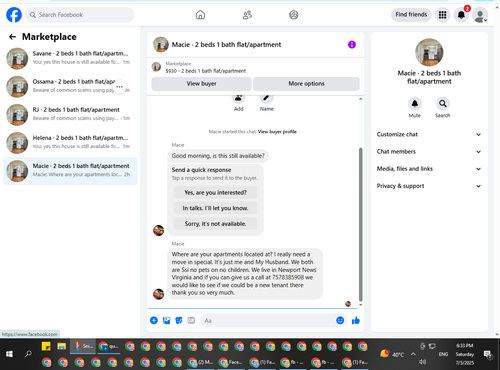This screenshot has width=500, height=370.
Task: Open the taskbar volume speaker icon
Action: click(x=422, y=362)
